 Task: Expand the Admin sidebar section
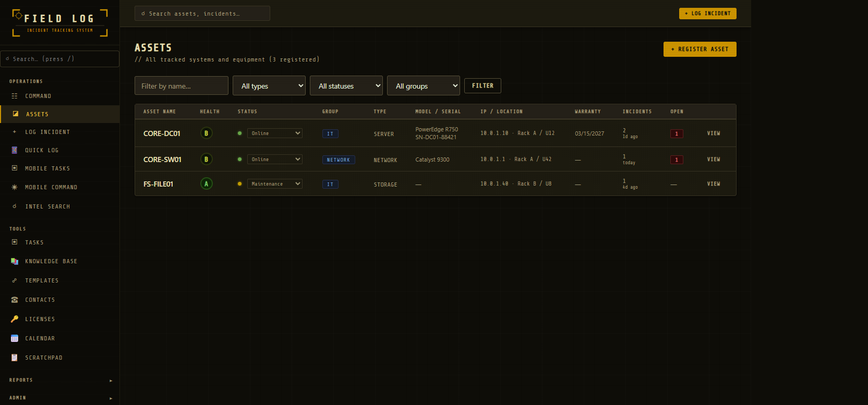[60, 398]
